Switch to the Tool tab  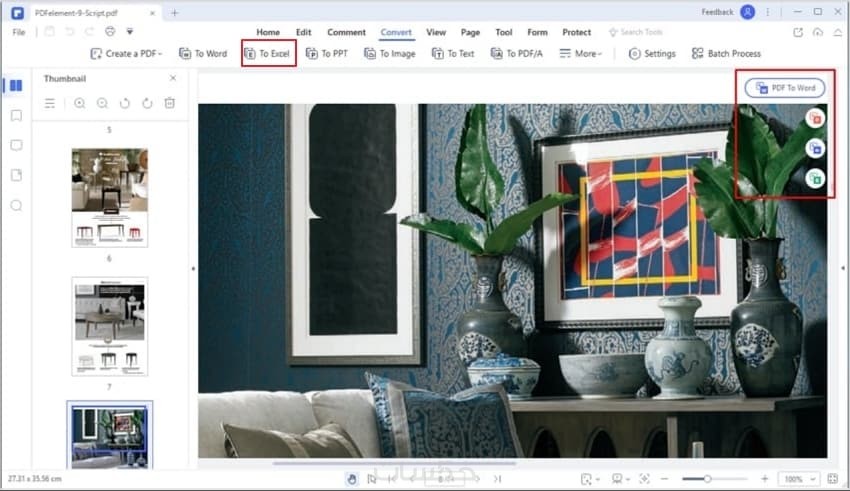pos(504,32)
